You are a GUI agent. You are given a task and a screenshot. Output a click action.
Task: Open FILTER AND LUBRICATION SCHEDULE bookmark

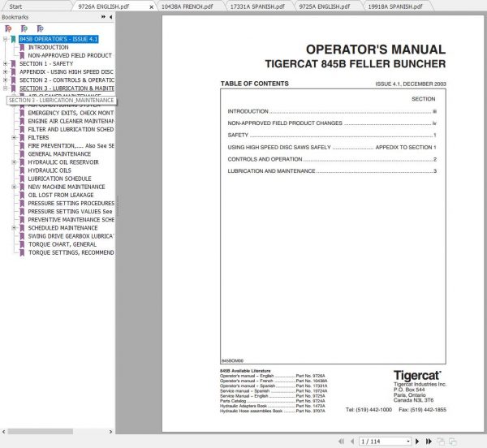71,130
